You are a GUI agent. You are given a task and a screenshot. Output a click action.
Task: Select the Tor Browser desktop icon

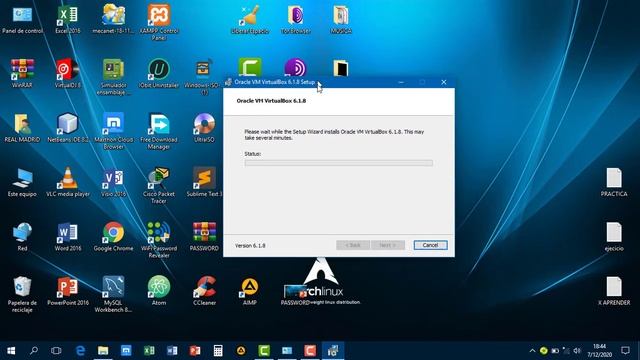(296, 19)
